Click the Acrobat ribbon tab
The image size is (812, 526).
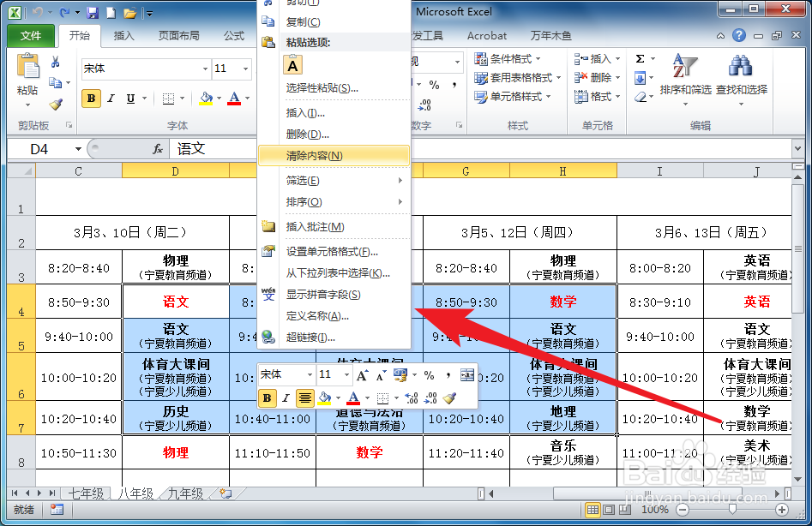(487, 36)
